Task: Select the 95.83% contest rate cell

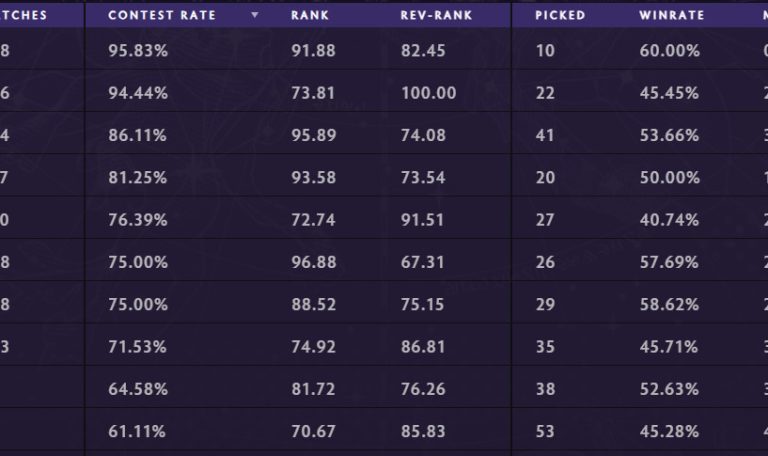Action: click(x=138, y=50)
